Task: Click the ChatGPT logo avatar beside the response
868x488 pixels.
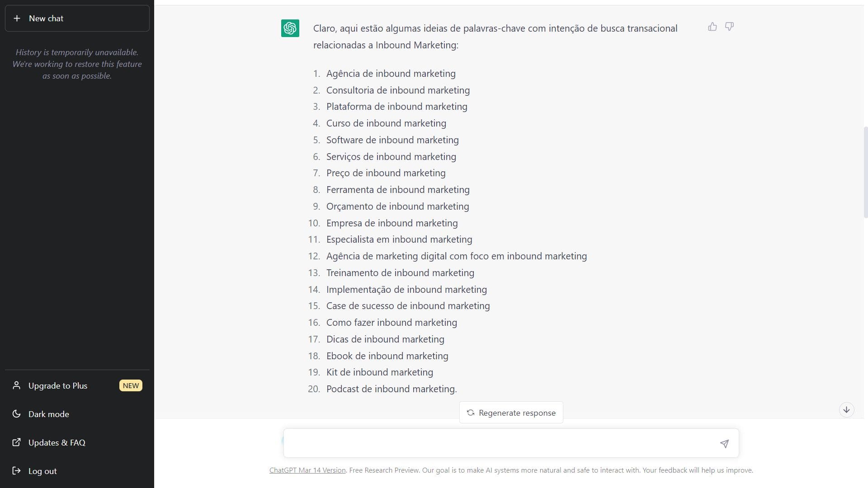Action: point(290,28)
